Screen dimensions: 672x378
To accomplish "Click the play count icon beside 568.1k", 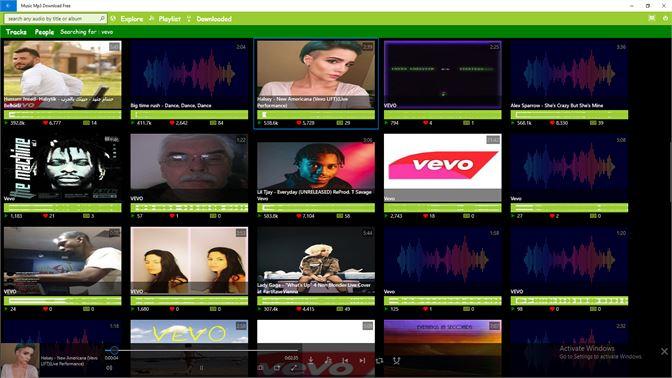I will pyautogui.click(x=513, y=123).
